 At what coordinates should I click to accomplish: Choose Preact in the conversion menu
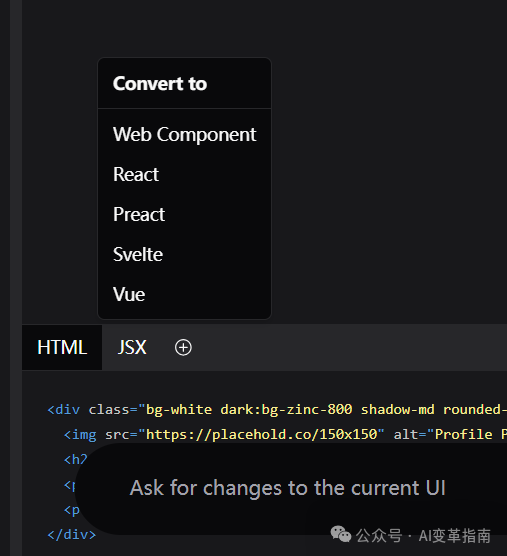(184, 214)
